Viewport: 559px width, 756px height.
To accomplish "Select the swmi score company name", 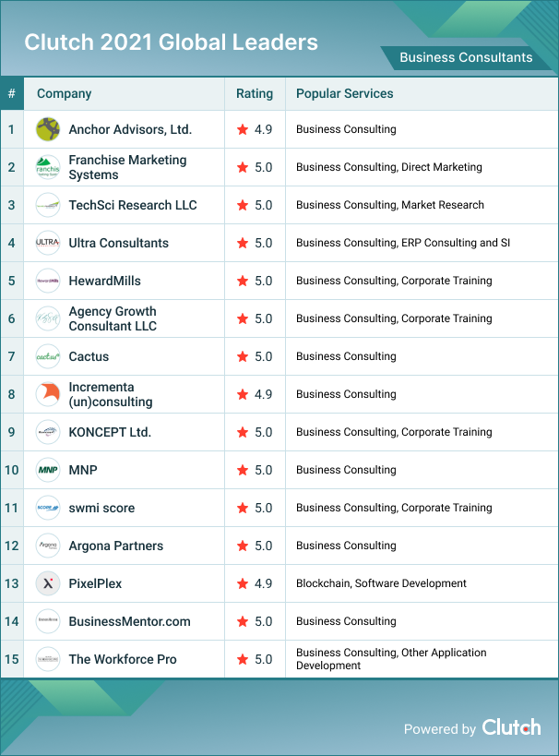I will [x=101, y=508].
